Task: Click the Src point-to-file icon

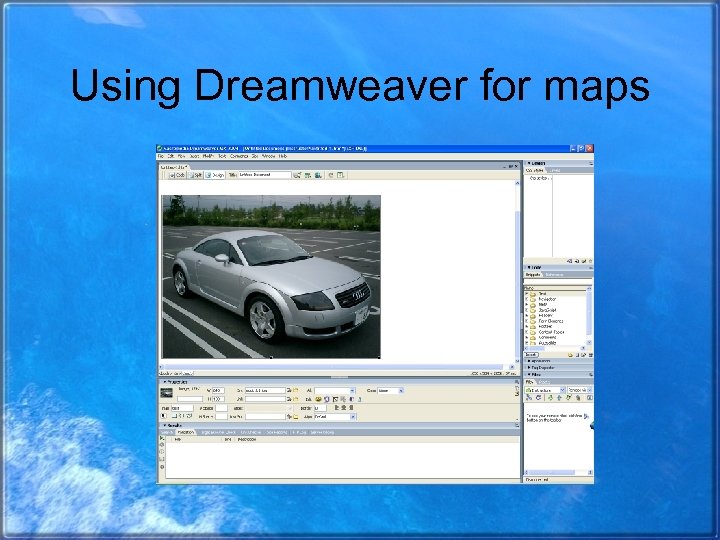Action: [289, 390]
